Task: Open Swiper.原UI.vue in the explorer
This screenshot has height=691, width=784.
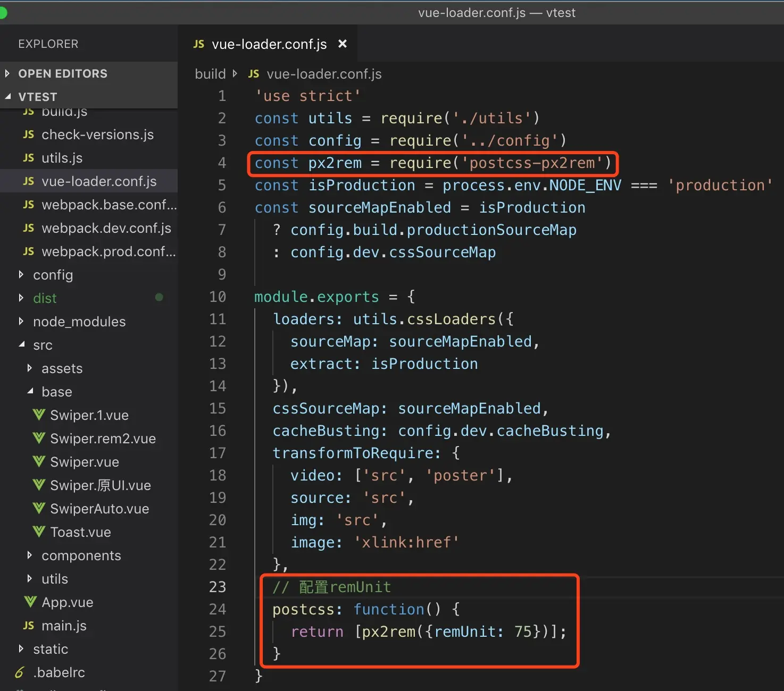Action: (101, 486)
